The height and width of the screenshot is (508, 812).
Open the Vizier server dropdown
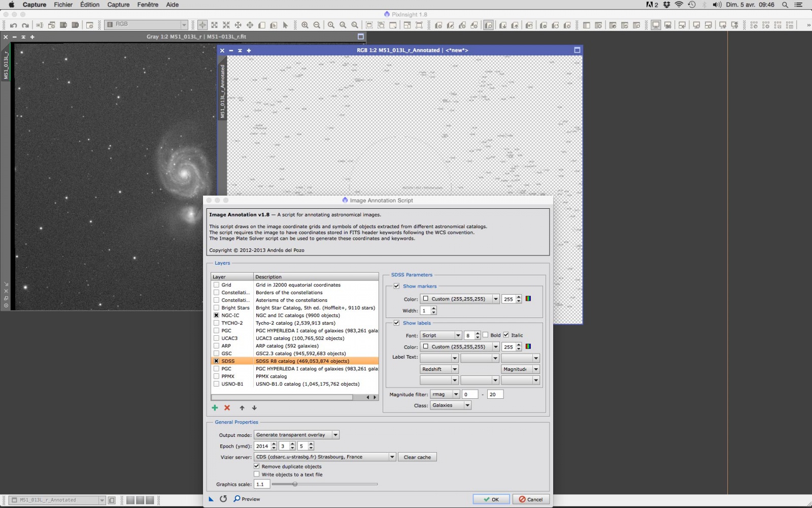325,457
